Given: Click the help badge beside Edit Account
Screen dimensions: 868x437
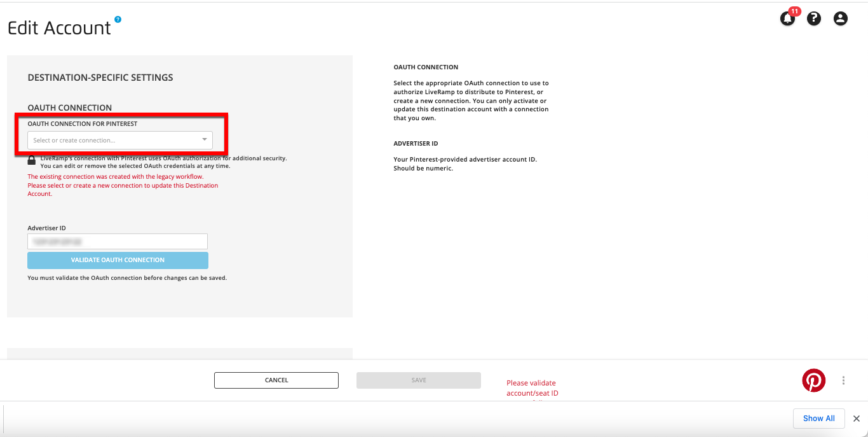Looking at the screenshot, I should (x=118, y=19).
